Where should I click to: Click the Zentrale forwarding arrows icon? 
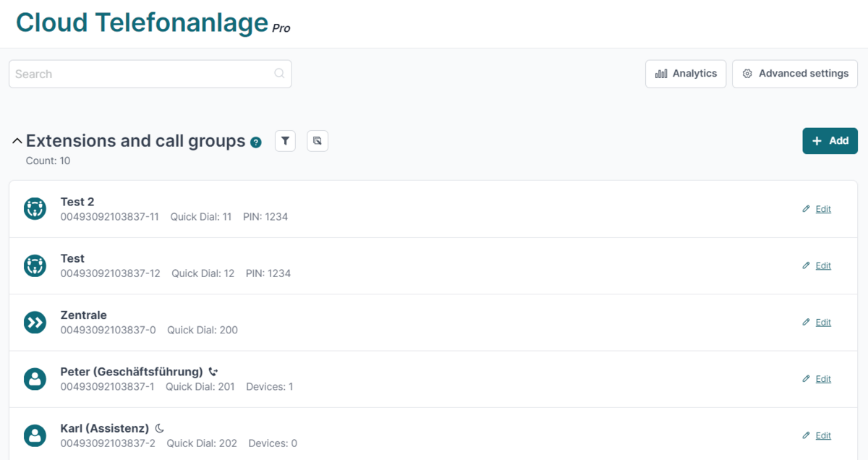click(x=35, y=323)
